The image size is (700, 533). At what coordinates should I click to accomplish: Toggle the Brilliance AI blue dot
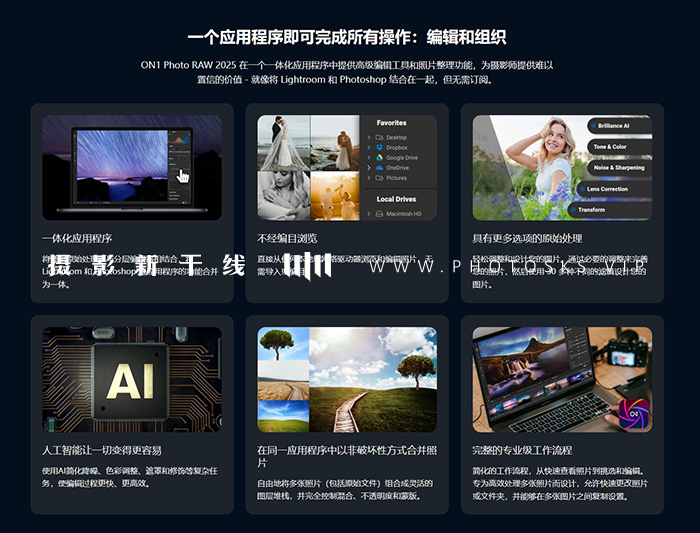coord(594,126)
